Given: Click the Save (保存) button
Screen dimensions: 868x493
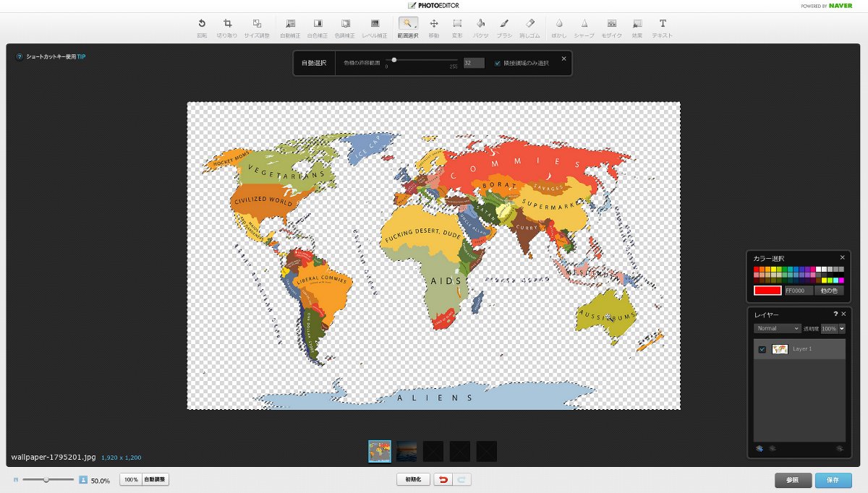Looking at the screenshot, I should click(x=833, y=480).
